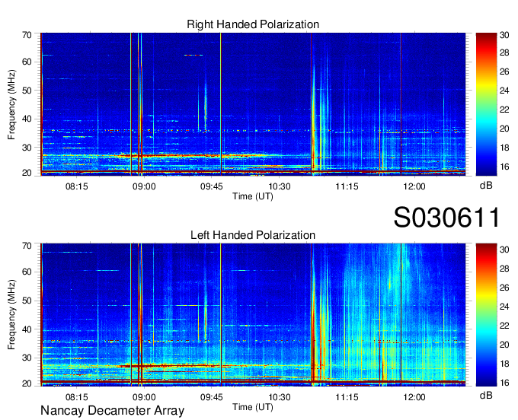Click the "18" dB tick on Right Handed color bar
Image resolution: width=518 pixels, height=420 pixels.
(504, 148)
